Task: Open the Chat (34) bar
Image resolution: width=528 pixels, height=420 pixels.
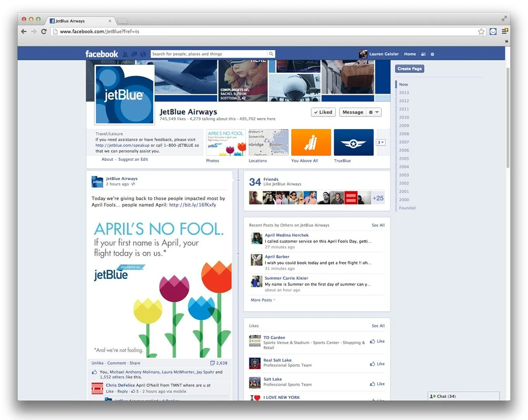Action: 464,396
